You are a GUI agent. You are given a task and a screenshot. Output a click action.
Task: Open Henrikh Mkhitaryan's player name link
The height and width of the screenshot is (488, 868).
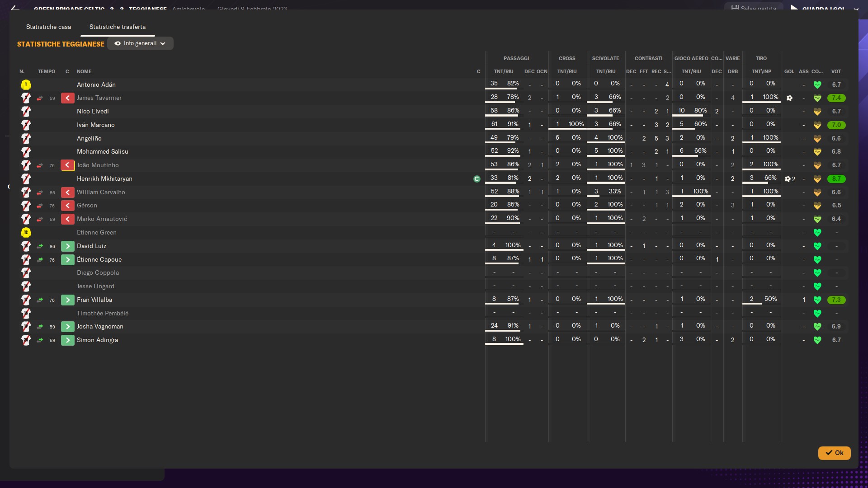pos(104,179)
